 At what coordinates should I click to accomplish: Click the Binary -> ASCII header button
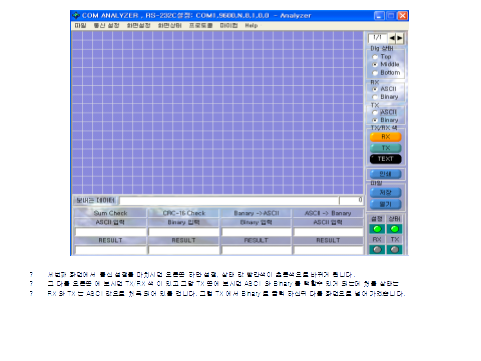click(256, 213)
